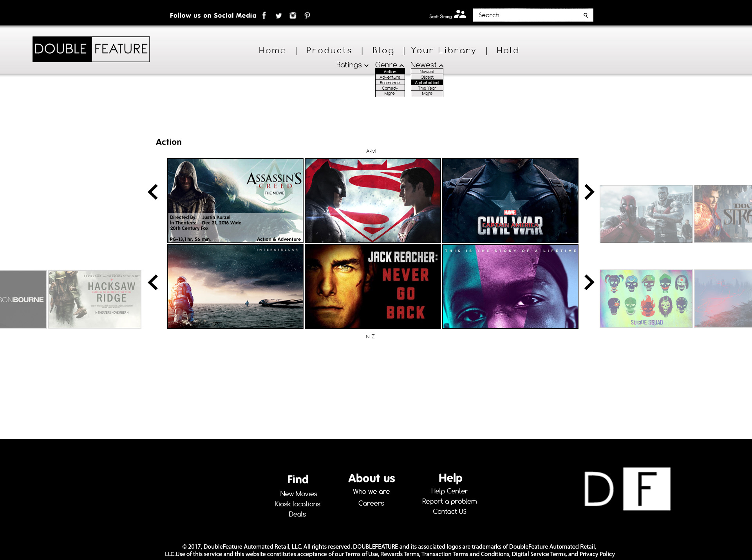Image resolution: width=752 pixels, height=560 pixels.
Task: Click the Action & Adventure genre tag
Action: click(x=279, y=239)
